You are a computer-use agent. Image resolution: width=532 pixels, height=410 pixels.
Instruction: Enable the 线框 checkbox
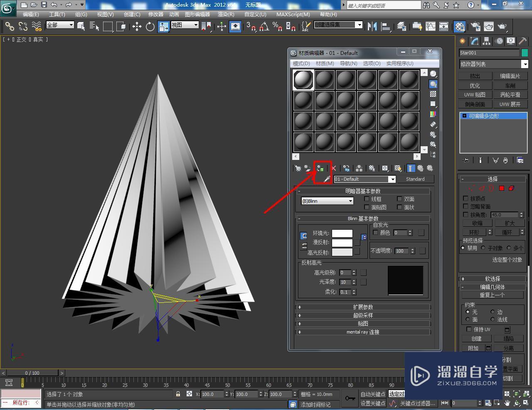point(367,199)
